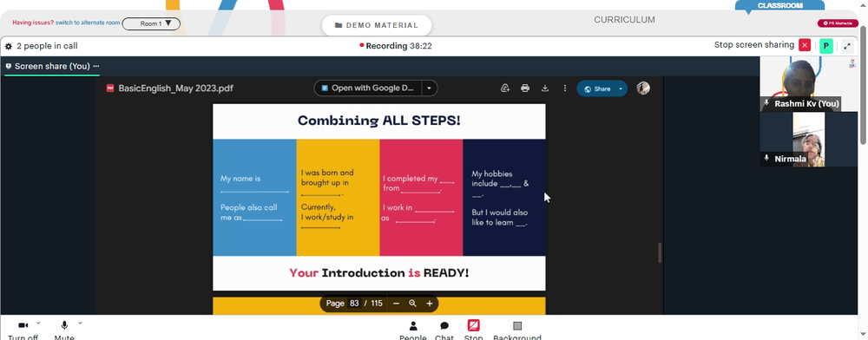Edit the page number field 83

tap(354, 304)
